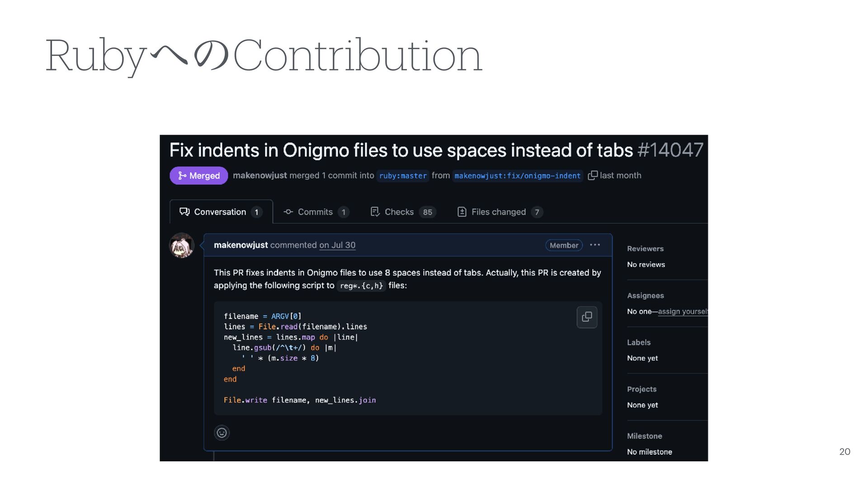Click the 'No milestone' text
The image size is (868, 488).
point(649,452)
